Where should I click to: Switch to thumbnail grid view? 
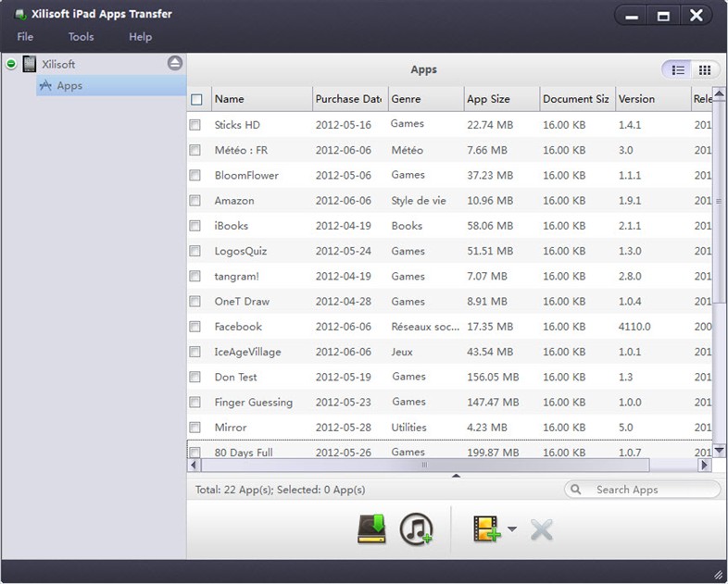(704, 69)
